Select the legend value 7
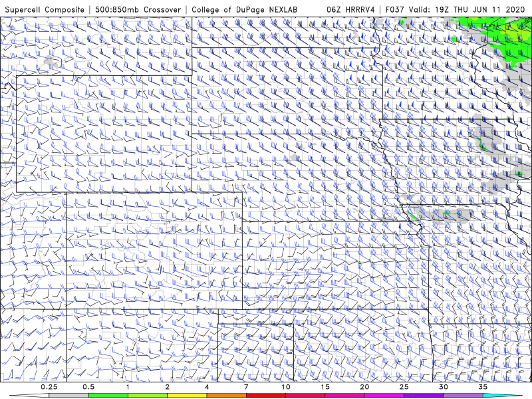Viewport: 532px width, 399px height. [246, 387]
